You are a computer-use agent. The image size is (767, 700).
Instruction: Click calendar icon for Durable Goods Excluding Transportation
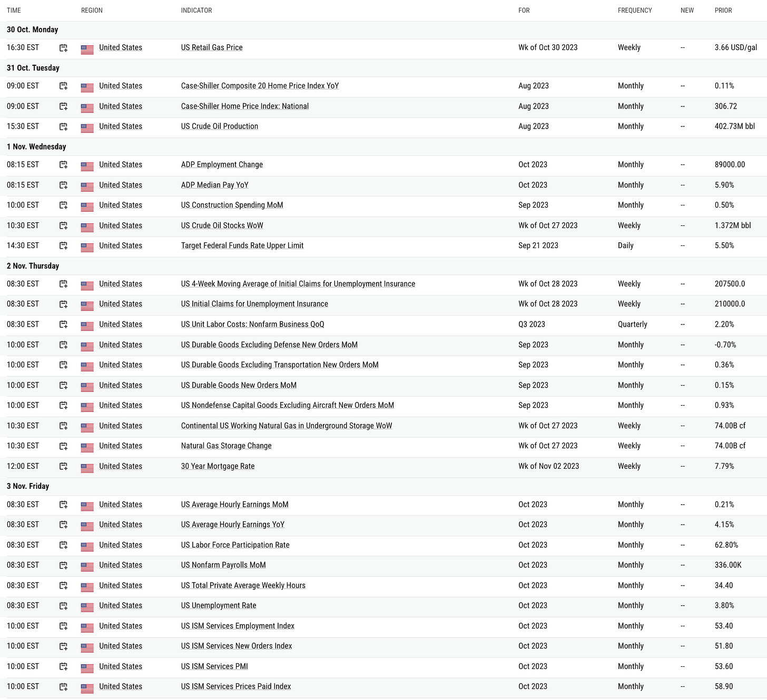point(63,365)
